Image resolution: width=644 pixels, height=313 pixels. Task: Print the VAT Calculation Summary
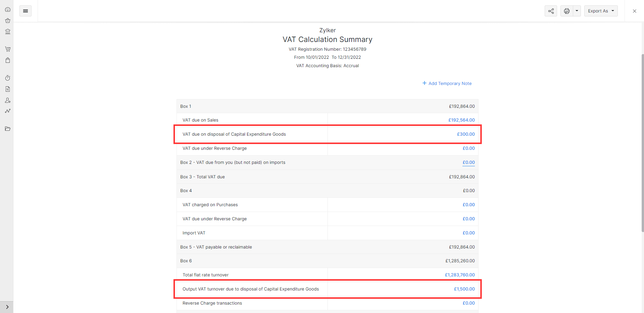click(x=566, y=11)
